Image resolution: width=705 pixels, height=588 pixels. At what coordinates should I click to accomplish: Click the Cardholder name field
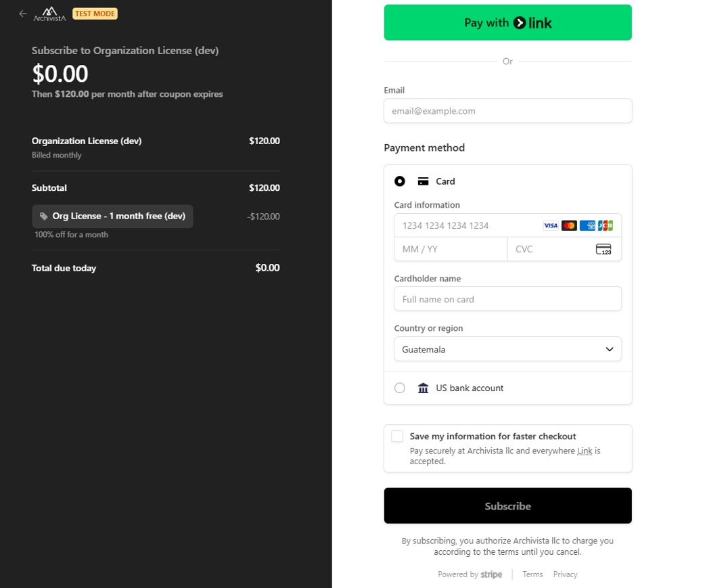click(x=507, y=298)
